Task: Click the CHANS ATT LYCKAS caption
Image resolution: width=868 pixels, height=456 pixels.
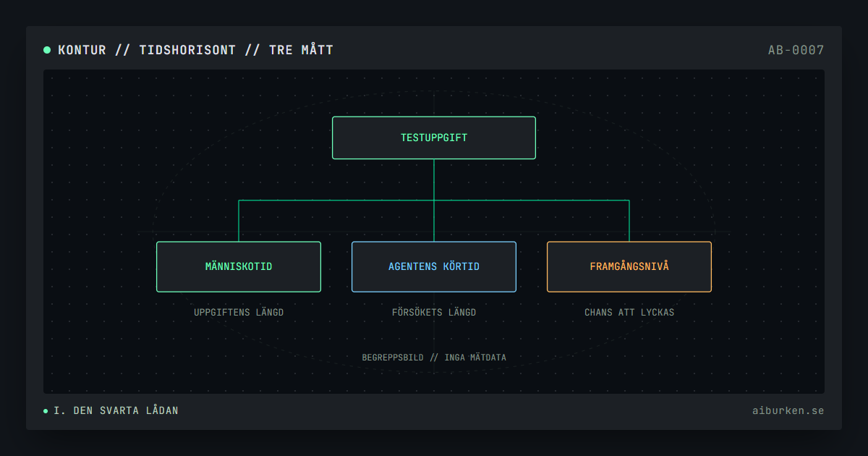Action: click(x=629, y=313)
